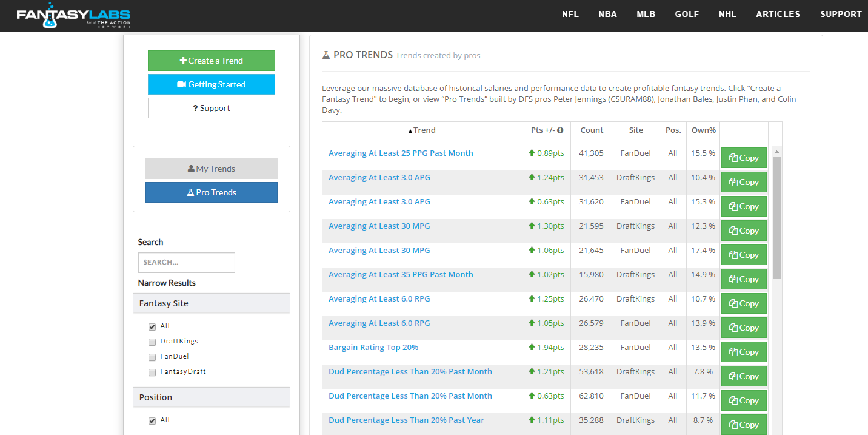The height and width of the screenshot is (435, 868).
Task: Select the Pro Trends tab
Action: tap(212, 192)
